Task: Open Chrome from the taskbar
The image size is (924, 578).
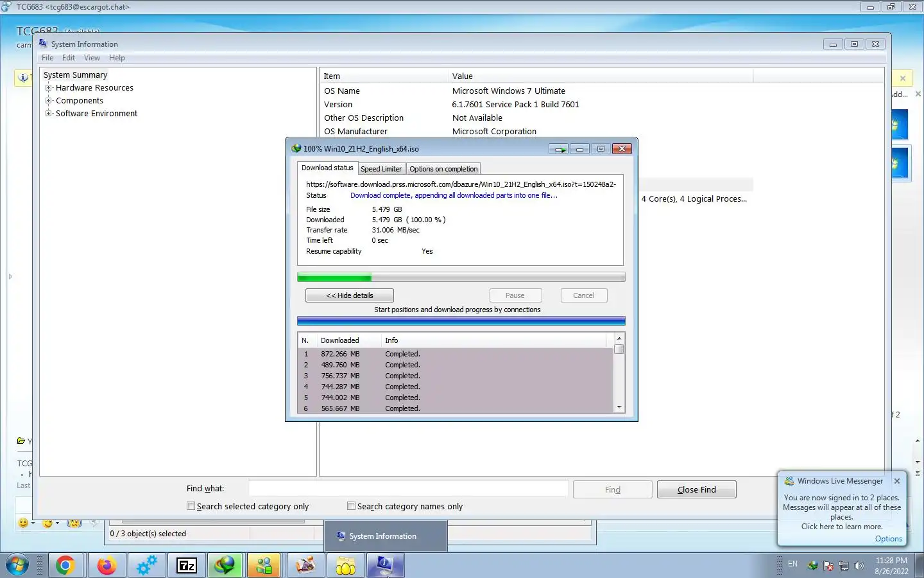Action: pyautogui.click(x=65, y=566)
